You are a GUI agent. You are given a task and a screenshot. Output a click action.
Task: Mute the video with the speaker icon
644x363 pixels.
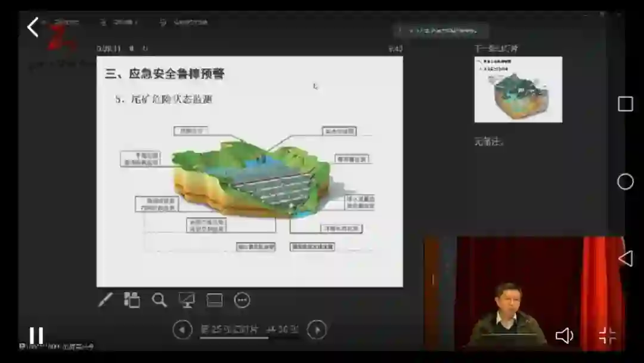pos(564,336)
